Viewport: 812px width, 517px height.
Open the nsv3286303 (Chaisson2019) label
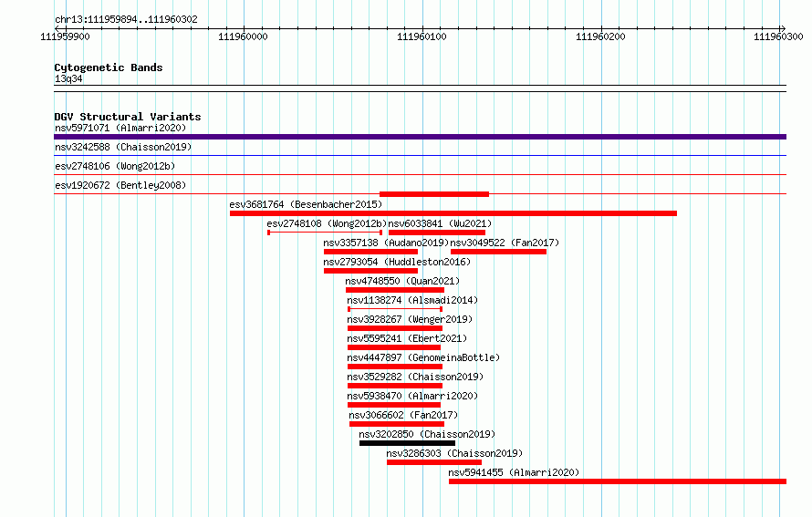pyautogui.click(x=454, y=453)
